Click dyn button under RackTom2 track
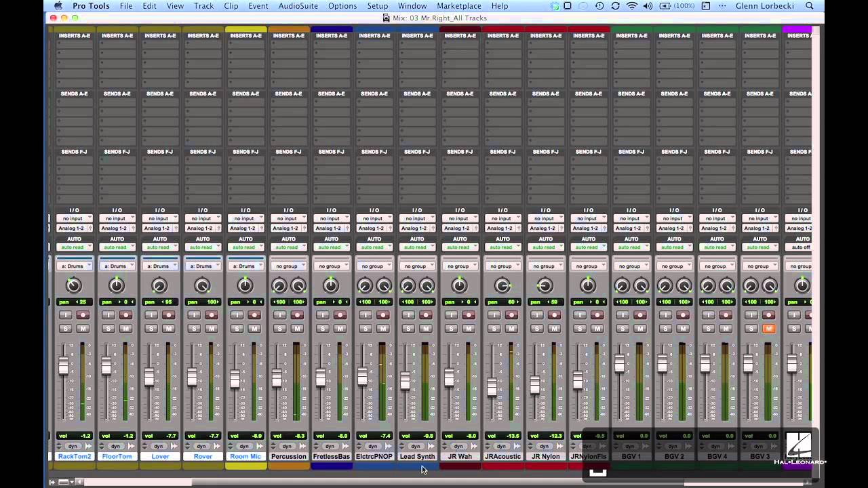The width and height of the screenshot is (868, 488). (73, 446)
